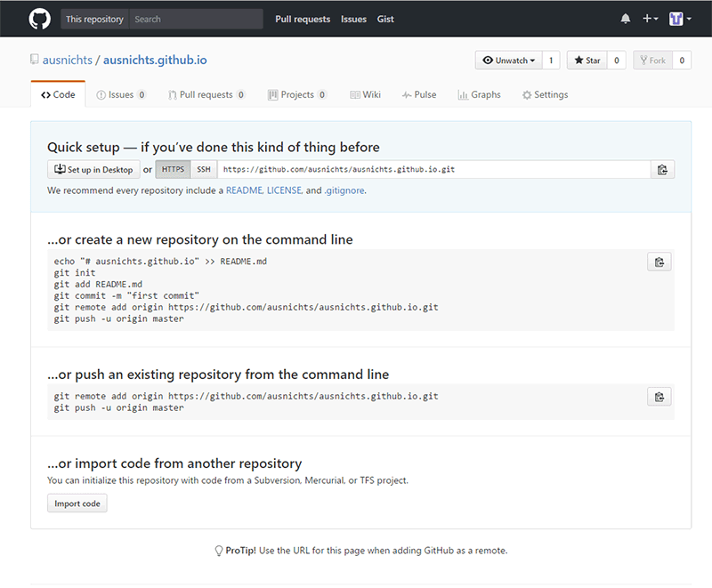Open the README link
The image size is (712, 588).
coord(244,190)
